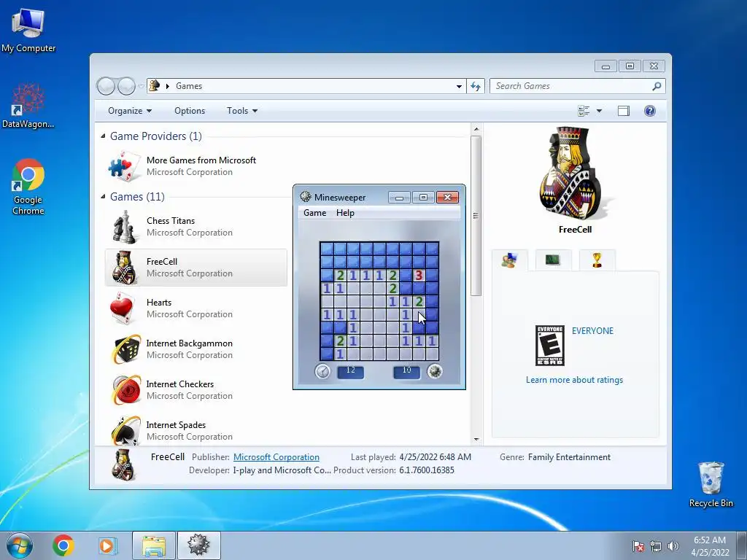Screen dimensions: 747x560
Task: Switch to the Minesweeper taskbar button
Action: (x=199, y=545)
